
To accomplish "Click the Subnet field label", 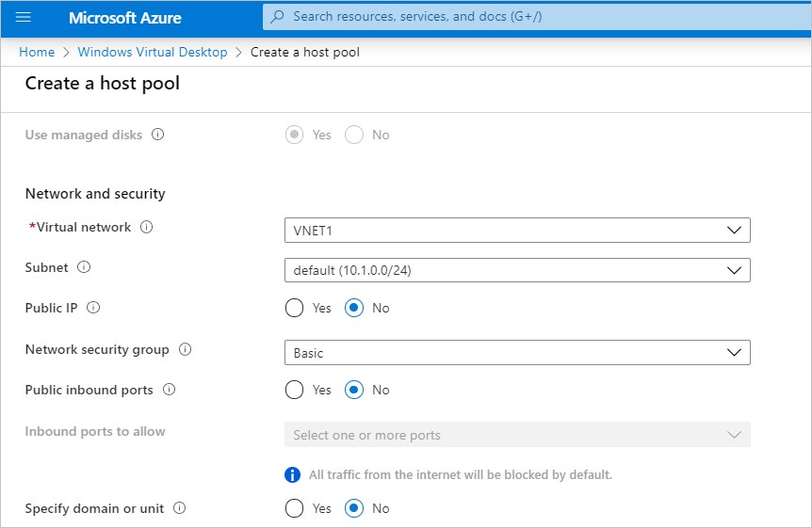I will click(46, 267).
